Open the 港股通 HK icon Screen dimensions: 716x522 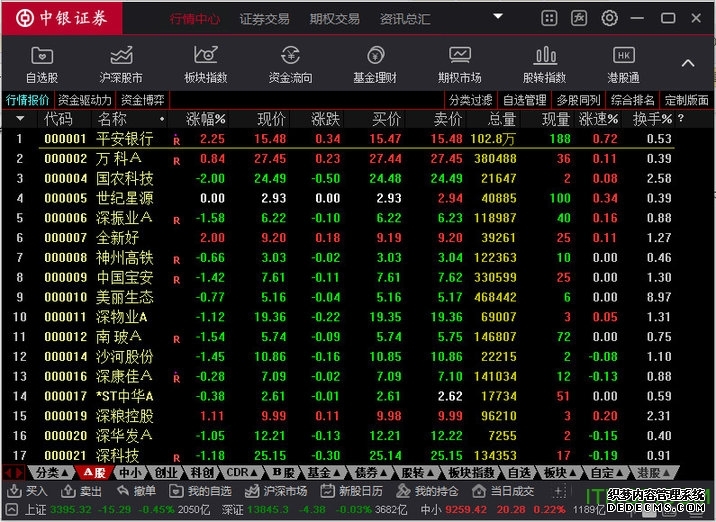pos(623,65)
